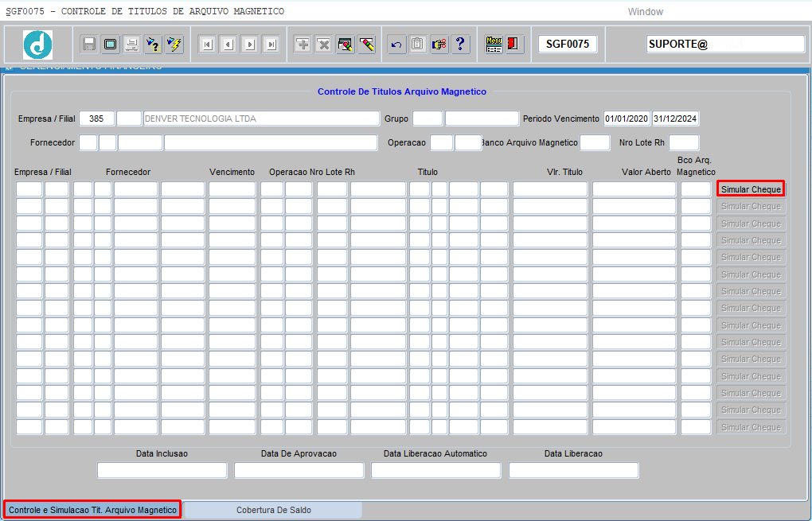
Task: Click the standalone eraser toolbar icon
Action: [x=366, y=45]
